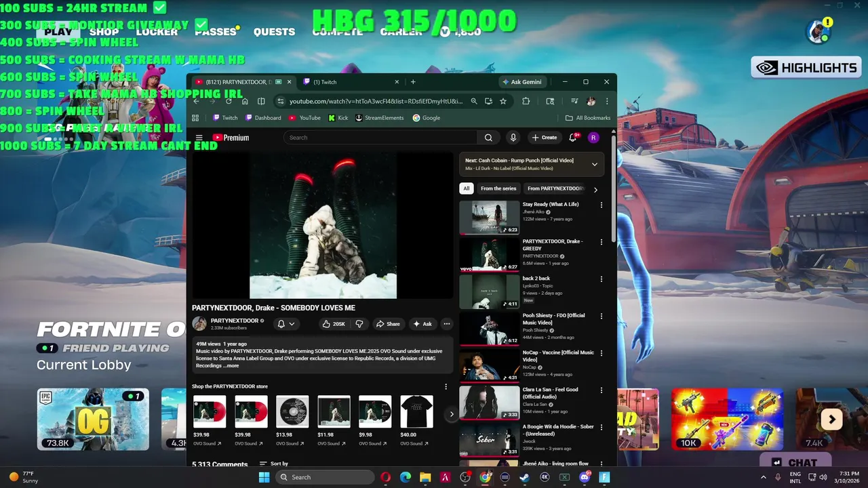Show more filter chips with right arrow

(x=595, y=190)
